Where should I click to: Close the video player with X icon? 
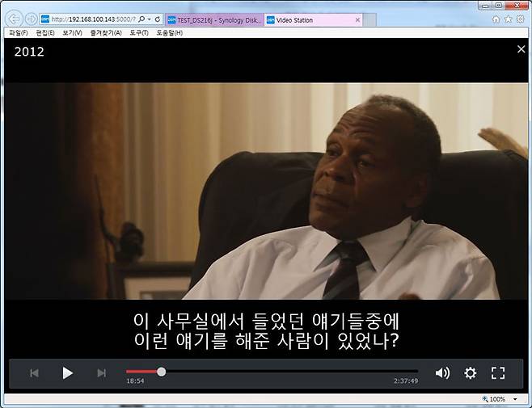[521, 49]
